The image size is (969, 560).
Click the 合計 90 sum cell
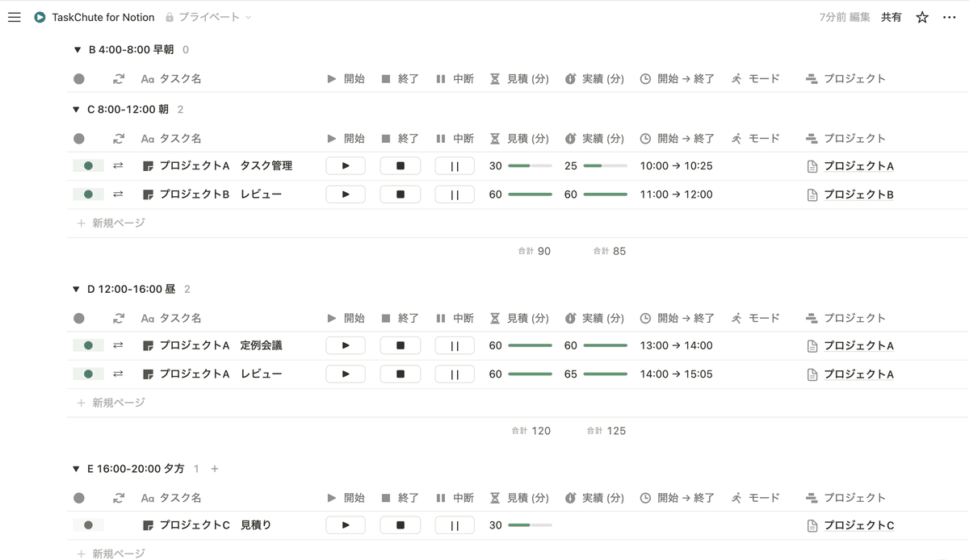point(535,251)
